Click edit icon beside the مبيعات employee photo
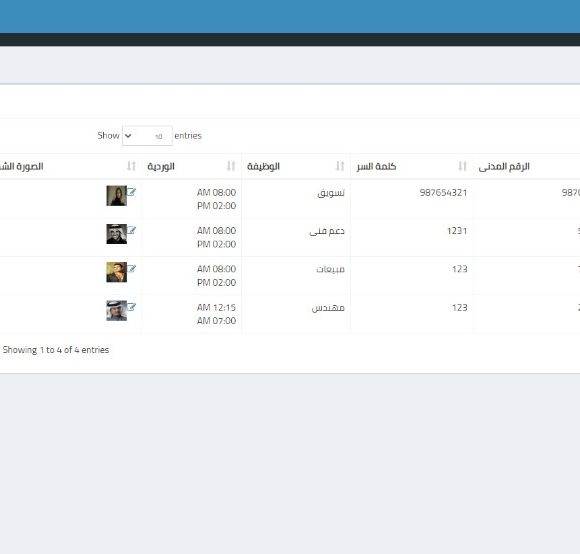580x554 pixels. [x=132, y=268]
